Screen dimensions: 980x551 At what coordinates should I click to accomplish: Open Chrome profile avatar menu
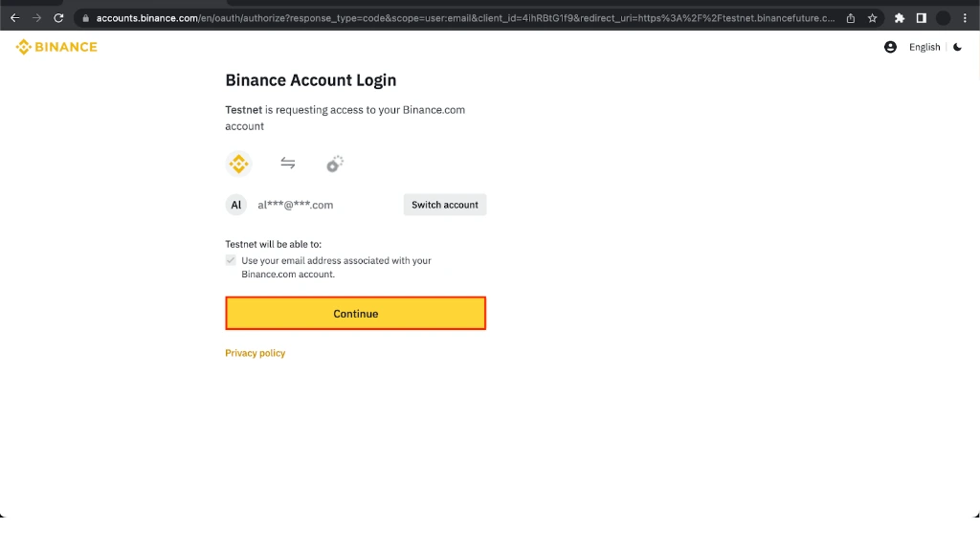[943, 18]
